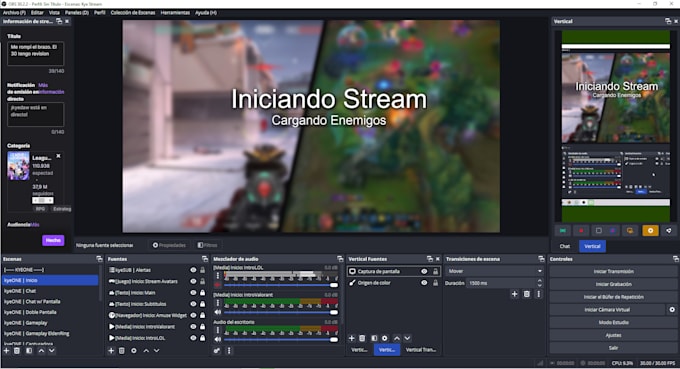
Task: Open Vista menu
Action: [x=54, y=13]
